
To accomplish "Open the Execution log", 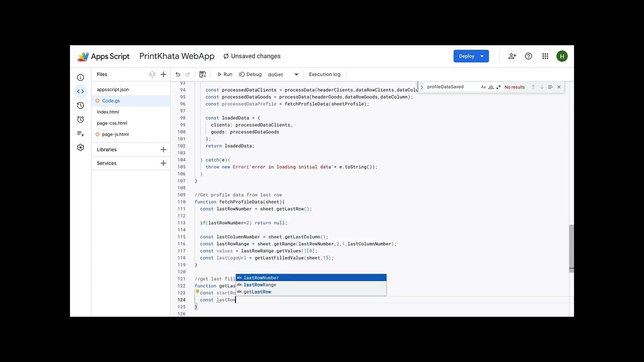I will (x=325, y=74).
